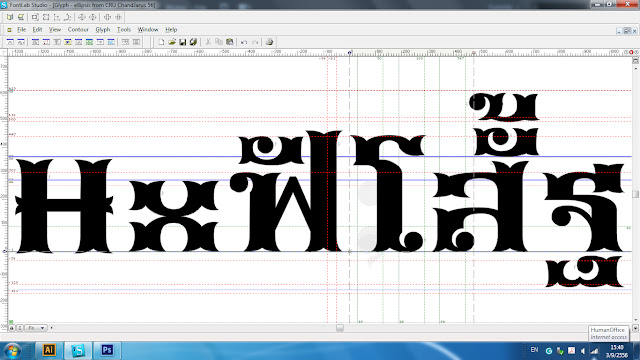This screenshot has width=640, height=360.
Task: Click the yellow-highlighted panel icon
Action: coord(68,42)
